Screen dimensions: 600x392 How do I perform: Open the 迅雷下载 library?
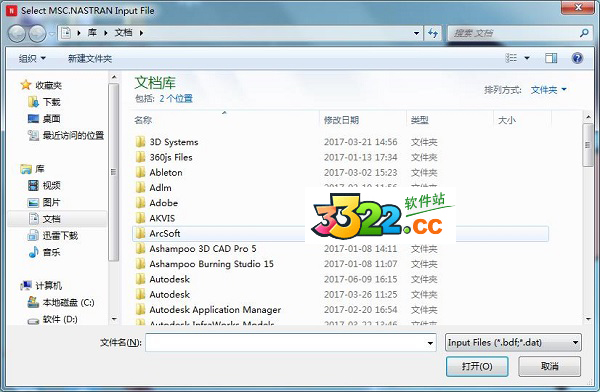(x=53, y=235)
